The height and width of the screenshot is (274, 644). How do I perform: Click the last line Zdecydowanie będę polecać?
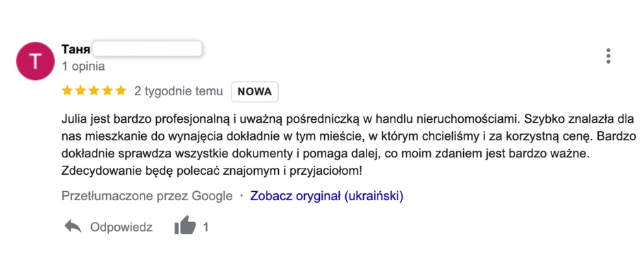tap(212, 170)
